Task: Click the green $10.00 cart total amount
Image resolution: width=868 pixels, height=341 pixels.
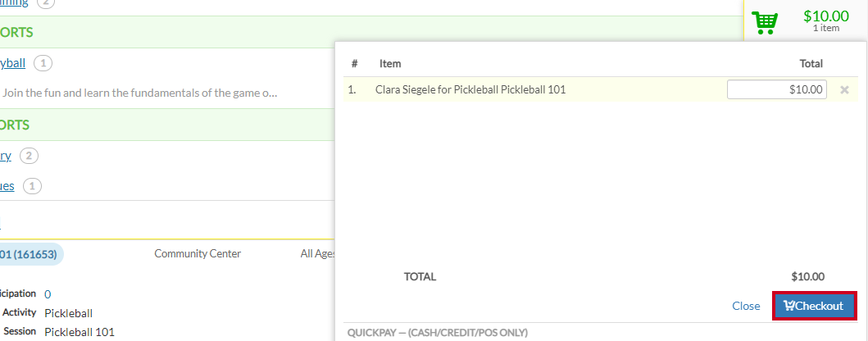Action: 826,16
